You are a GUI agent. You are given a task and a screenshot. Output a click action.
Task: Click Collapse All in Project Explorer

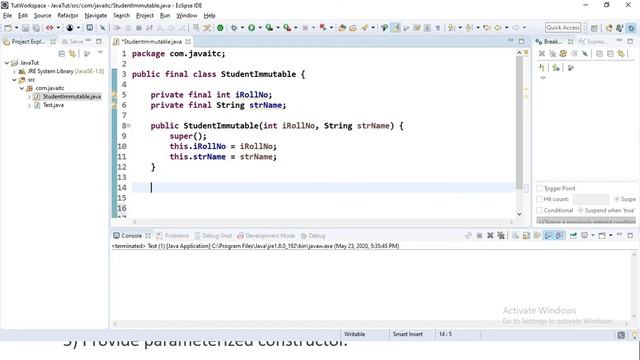coord(62,53)
